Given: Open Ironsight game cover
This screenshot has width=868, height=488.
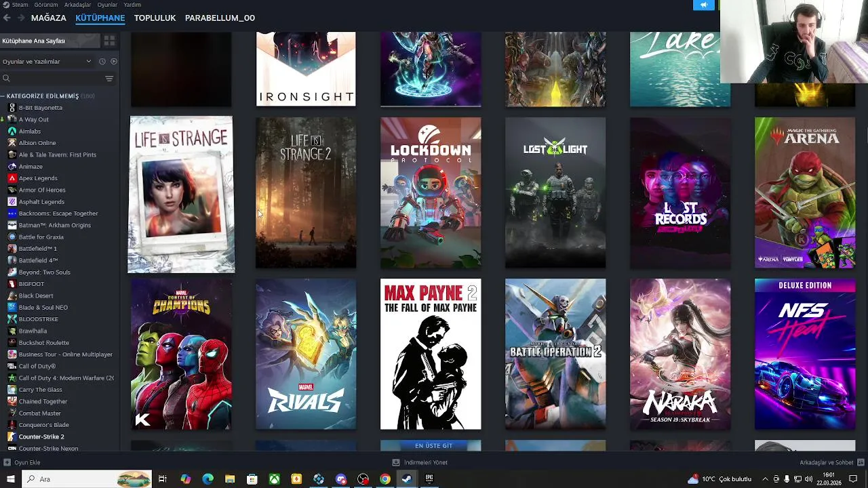Looking at the screenshot, I should (306, 69).
